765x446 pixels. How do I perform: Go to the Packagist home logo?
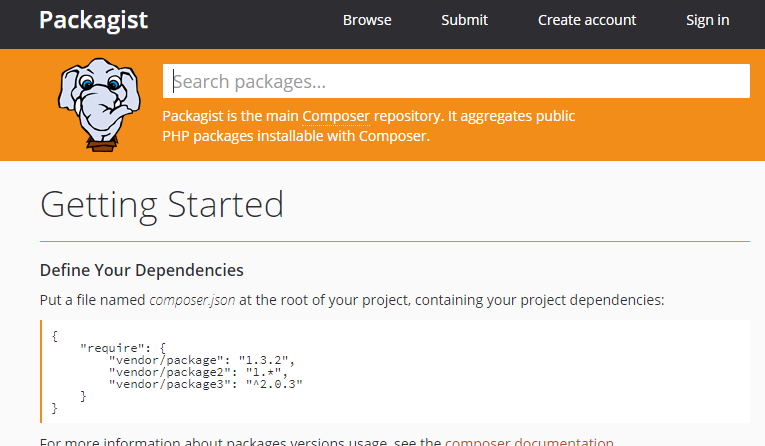[x=93, y=20]
